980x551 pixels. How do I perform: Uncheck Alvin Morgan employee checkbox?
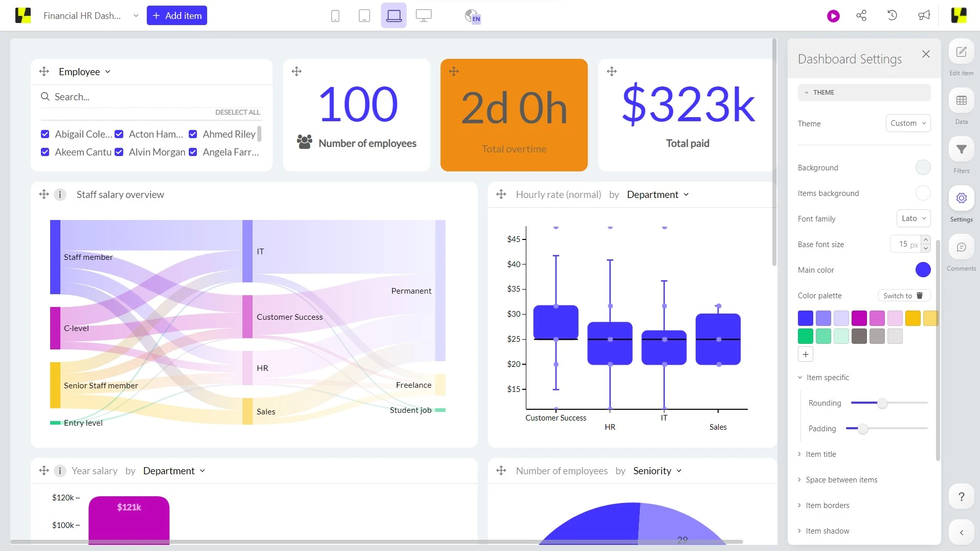coord(119,152)
